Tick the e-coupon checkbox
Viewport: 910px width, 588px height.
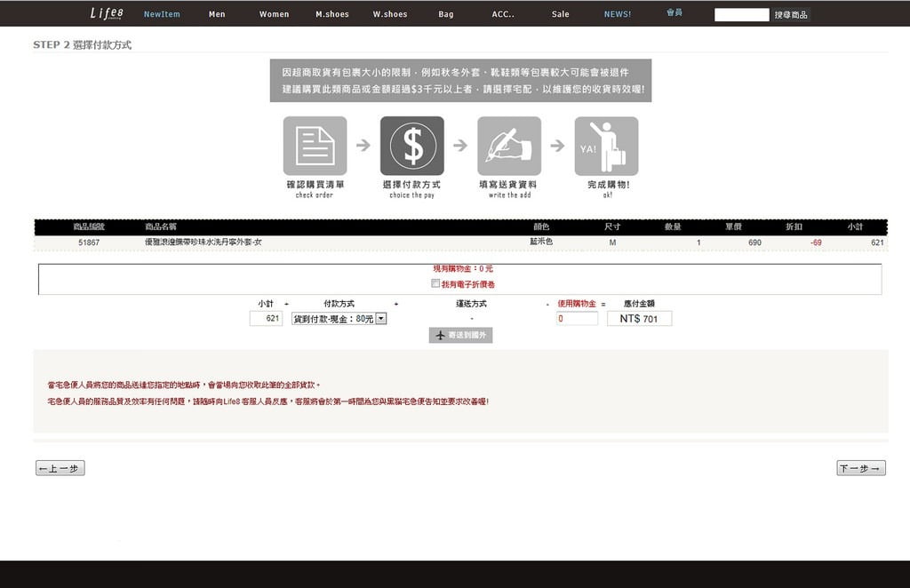(x=435, y=284)
